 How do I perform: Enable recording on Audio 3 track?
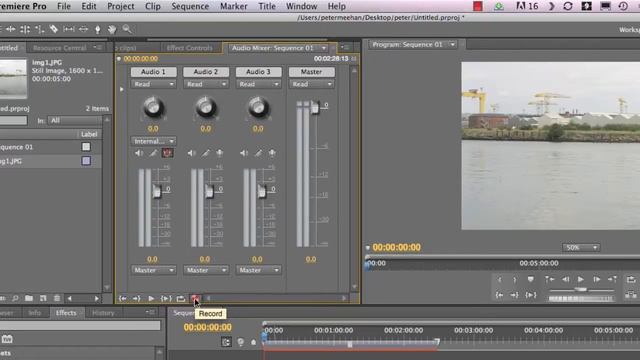(x=272, y=153)
